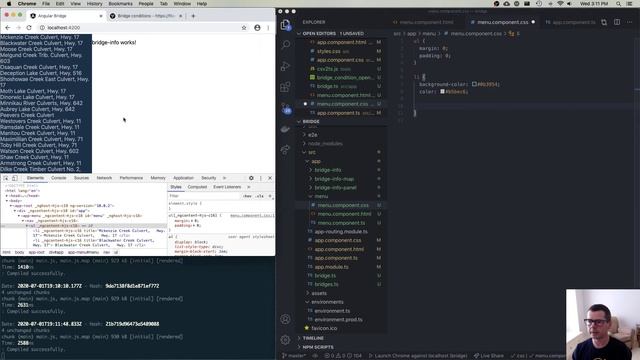The width and height of the screenshot is (640, 360).
Task: Switch to the Network tab in DevTools
Action: click(104, 178)
